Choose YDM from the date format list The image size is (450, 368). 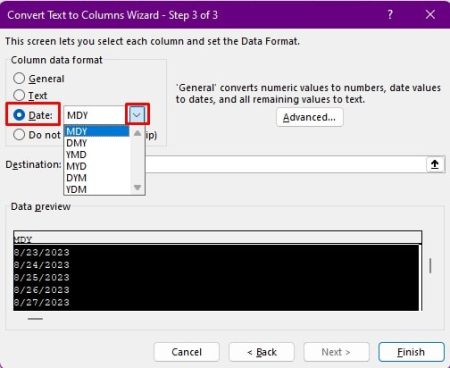click(77, 189)
